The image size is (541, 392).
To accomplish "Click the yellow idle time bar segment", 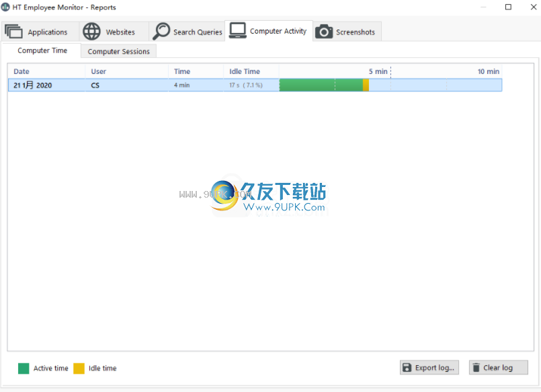I will pyautogui.click(x=366, y=85).
